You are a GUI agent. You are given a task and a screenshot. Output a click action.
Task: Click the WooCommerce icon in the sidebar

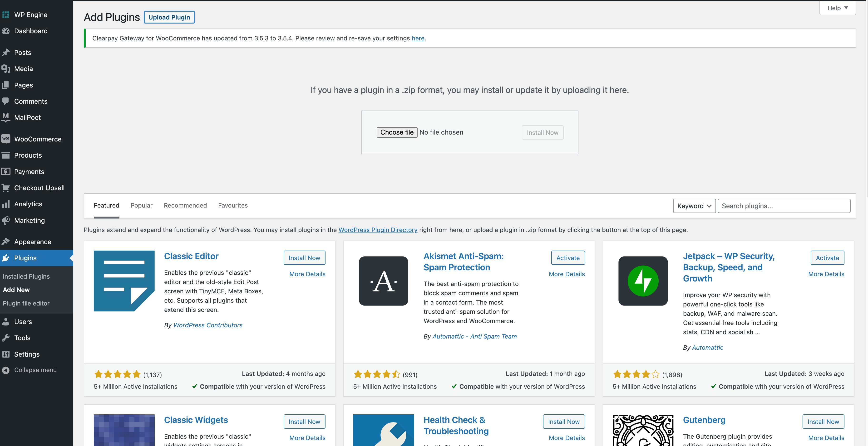click(x=6, y=139)
